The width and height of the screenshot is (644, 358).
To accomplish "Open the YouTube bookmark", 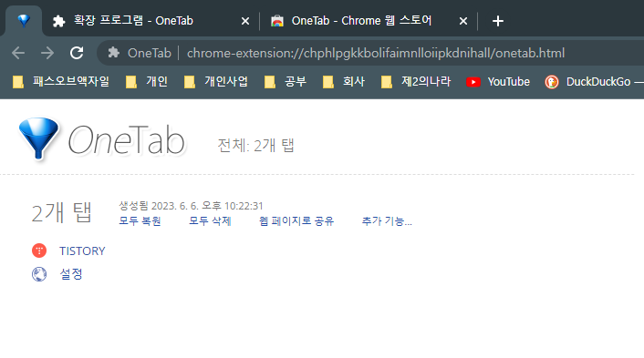I will tap(498, 82).
